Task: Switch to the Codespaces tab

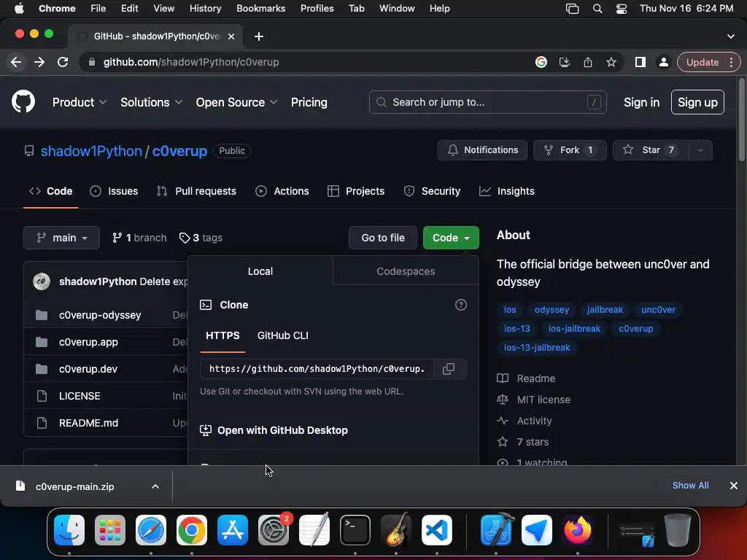Action: 406,271
